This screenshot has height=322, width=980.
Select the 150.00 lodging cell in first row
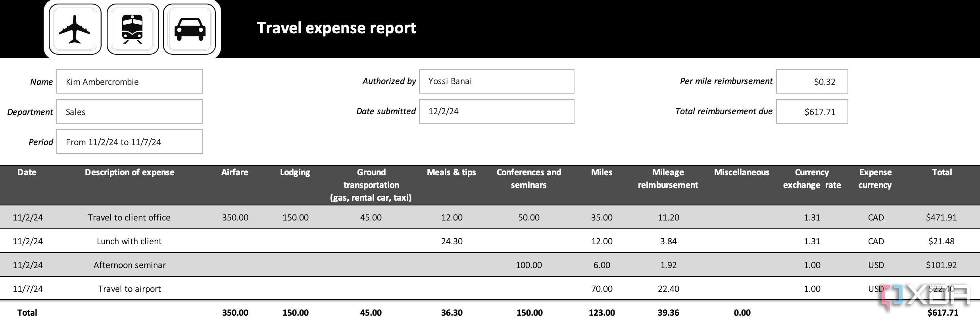point(296,217)
